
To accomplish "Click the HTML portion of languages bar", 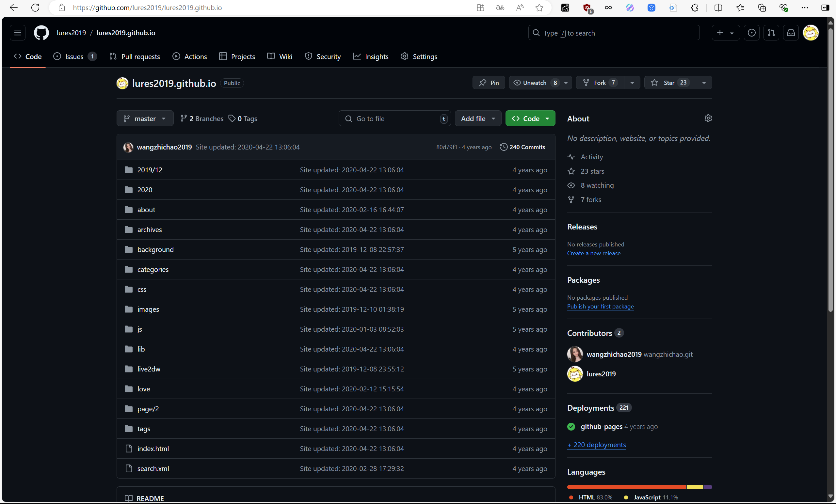I will click(626, 487).
